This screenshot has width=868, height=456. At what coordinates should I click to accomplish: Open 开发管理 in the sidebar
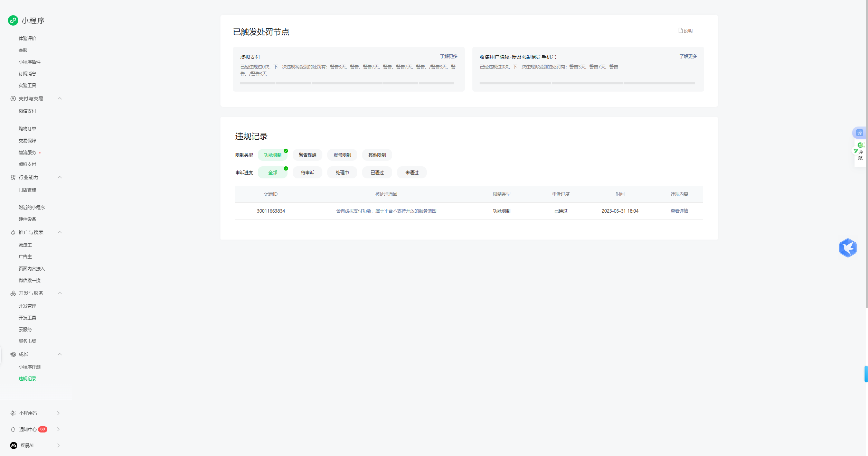[27, 306]
